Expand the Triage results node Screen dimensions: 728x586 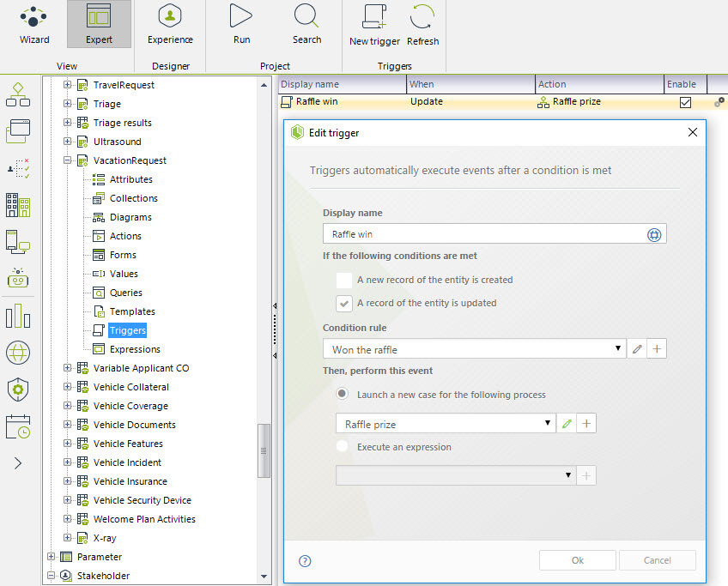pos(67,123)
